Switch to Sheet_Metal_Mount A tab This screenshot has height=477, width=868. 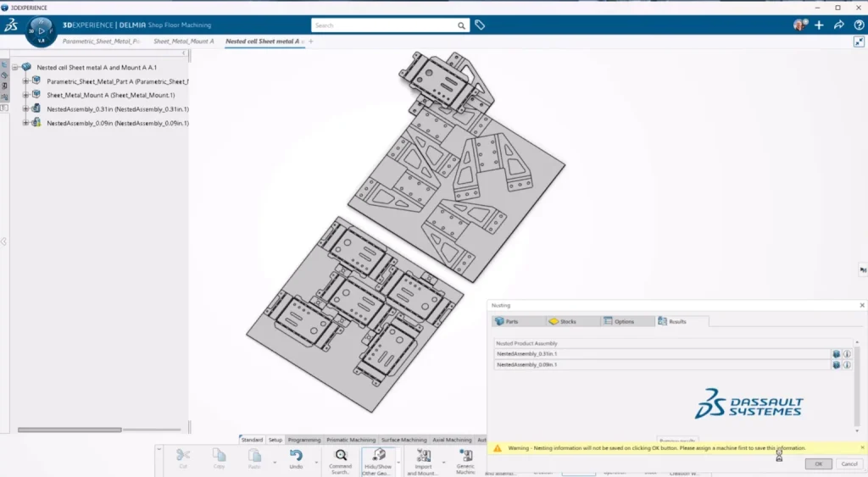point(184,42)
